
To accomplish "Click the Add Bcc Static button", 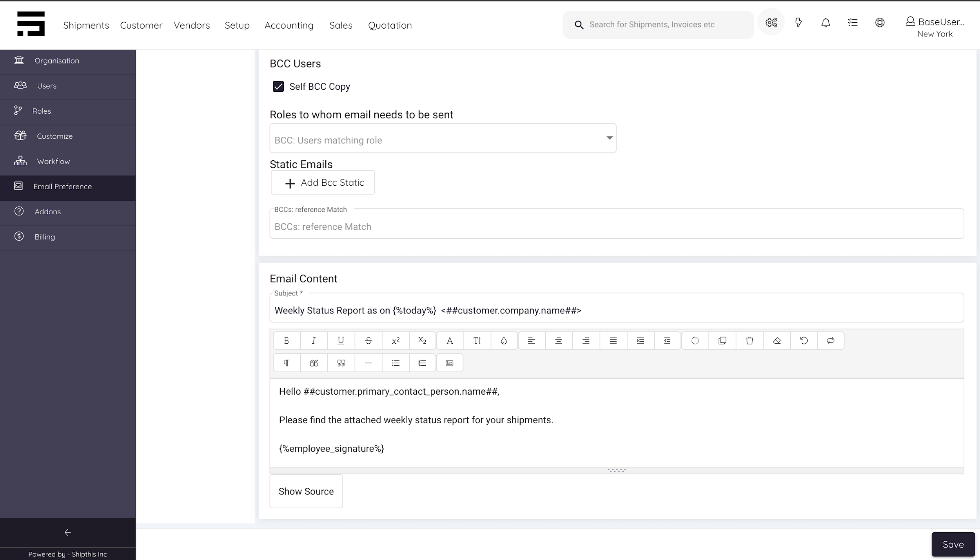I will [323, 182].
